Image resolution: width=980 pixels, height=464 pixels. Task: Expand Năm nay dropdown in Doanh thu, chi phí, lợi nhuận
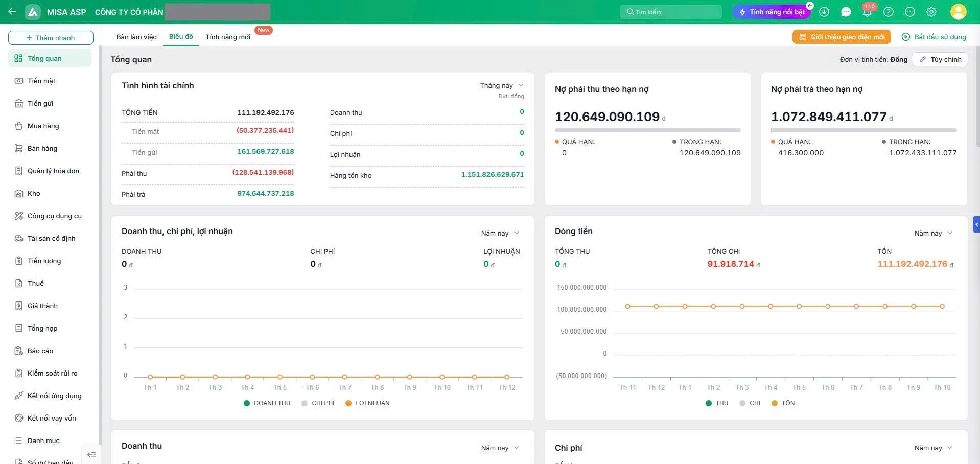(500, 233)
